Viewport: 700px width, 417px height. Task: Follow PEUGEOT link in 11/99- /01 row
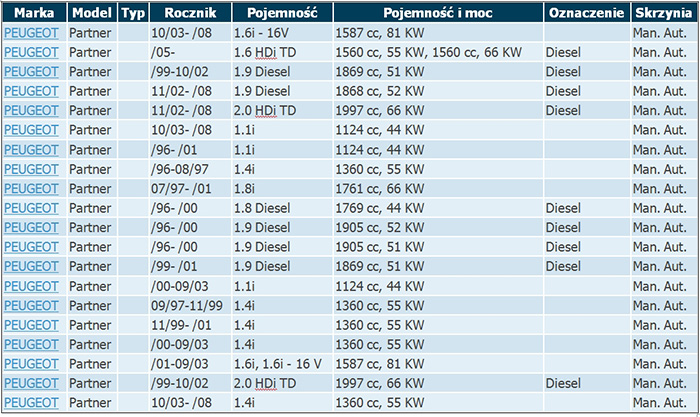pos(31,325)
